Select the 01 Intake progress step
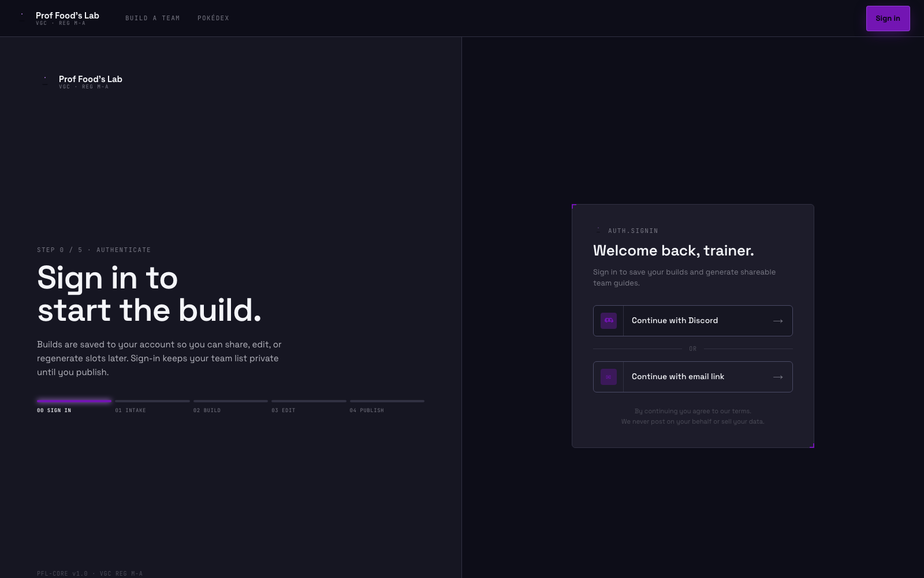Image resolution: width=924 pixels, height=578 pixels. 152,406
